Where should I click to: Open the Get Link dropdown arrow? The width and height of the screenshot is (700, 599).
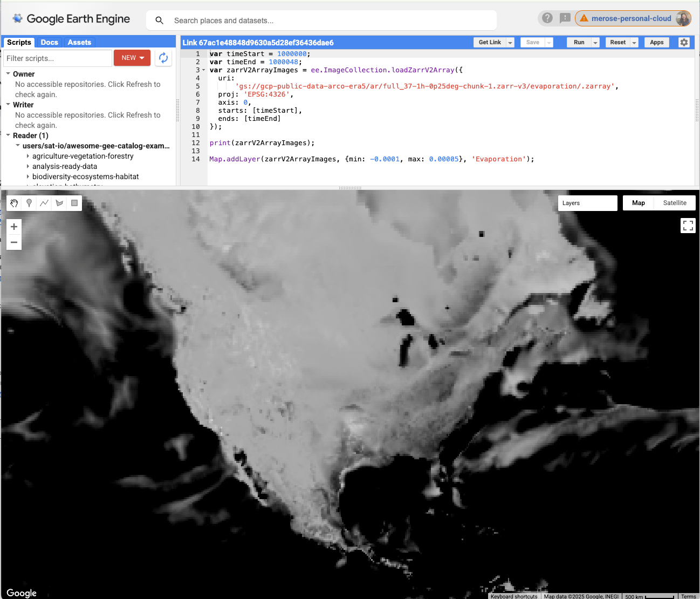pos(510,43)
